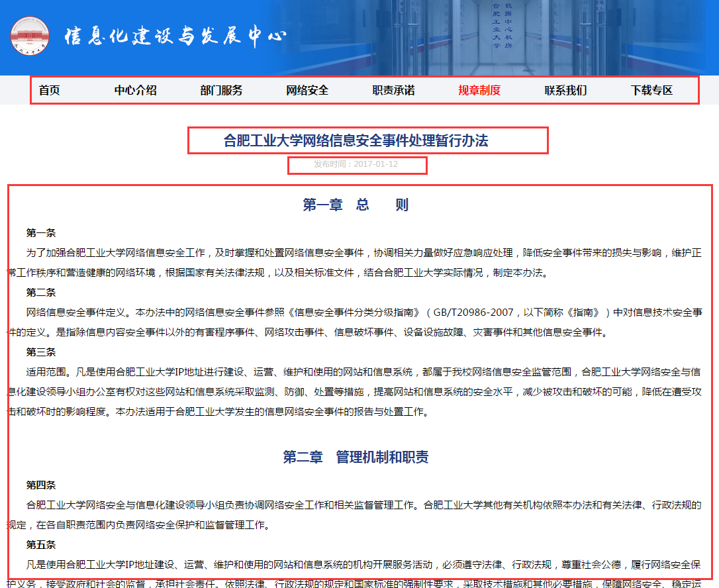
Task: Click the 第二条 article heading
Action: (41, 292)
